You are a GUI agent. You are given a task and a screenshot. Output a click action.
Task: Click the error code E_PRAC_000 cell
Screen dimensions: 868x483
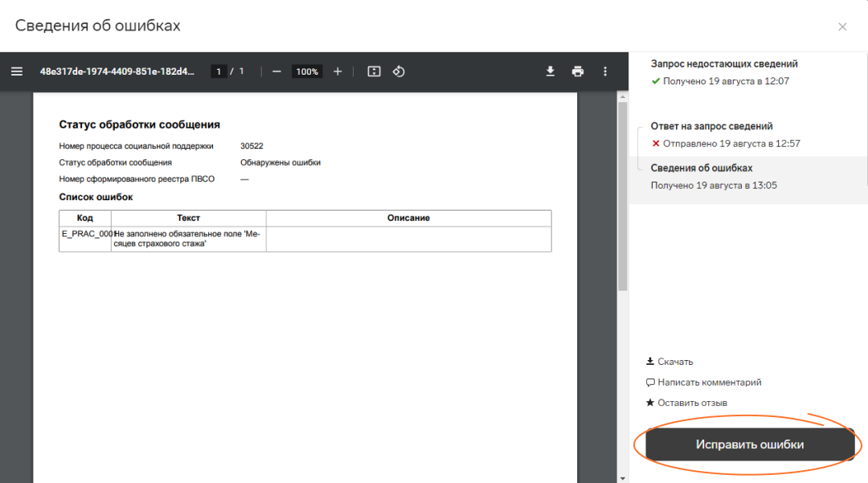click(x=85, y=239)
